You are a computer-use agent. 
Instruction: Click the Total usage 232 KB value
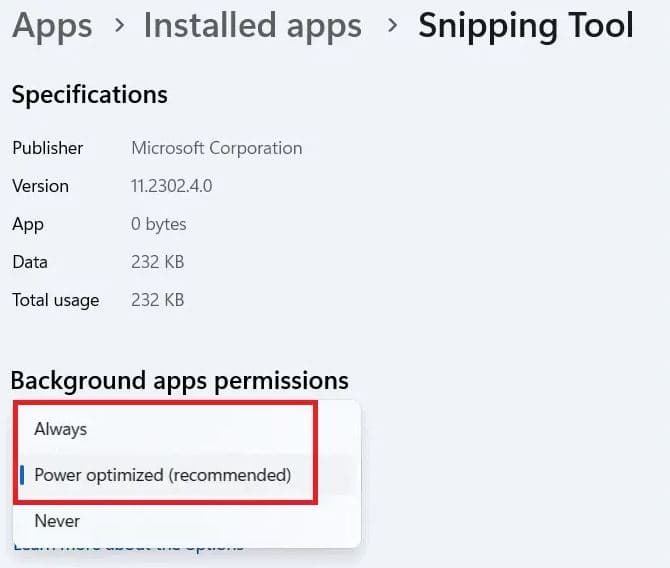click(157, 300)
